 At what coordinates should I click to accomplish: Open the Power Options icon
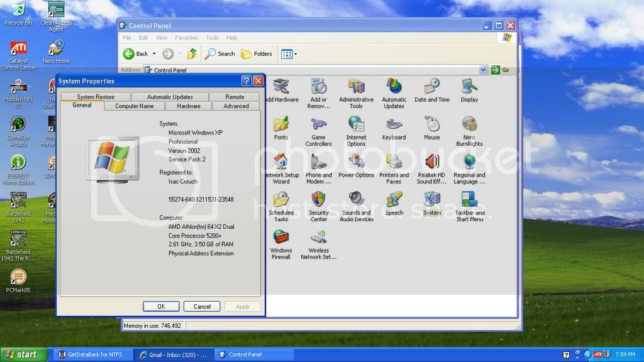(356, 166)
